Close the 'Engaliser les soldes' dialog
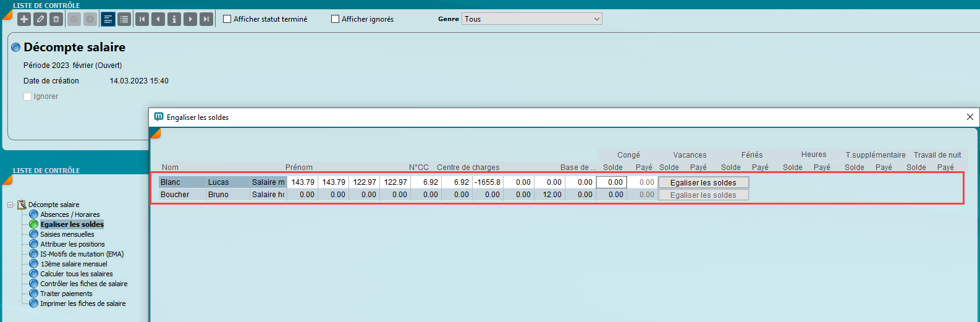 969,117
